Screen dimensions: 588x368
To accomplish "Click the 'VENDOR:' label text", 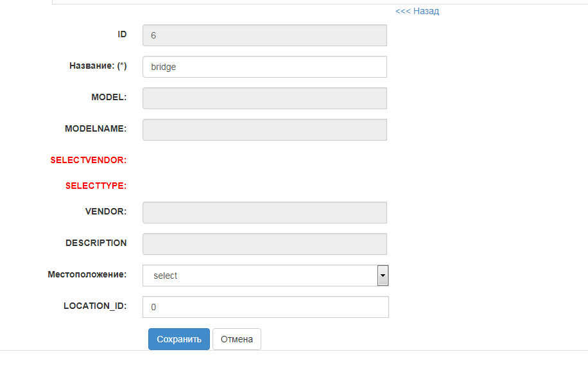I will coord(106,211).
